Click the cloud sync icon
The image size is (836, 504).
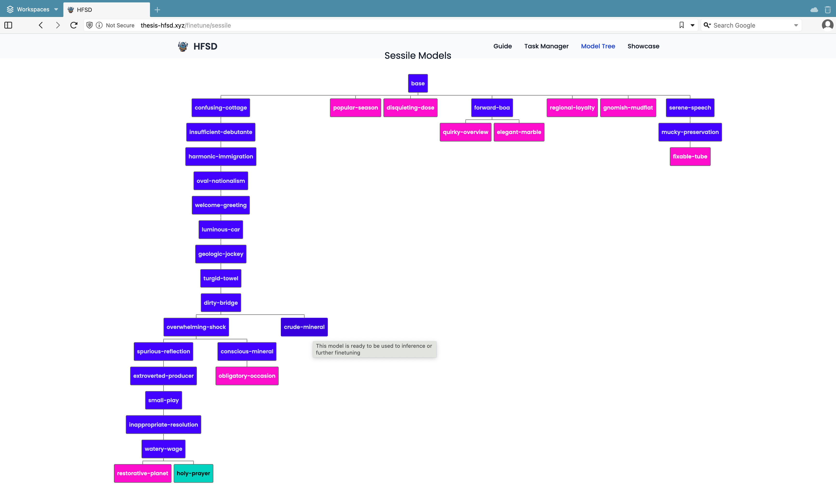(x=814, y=9)
